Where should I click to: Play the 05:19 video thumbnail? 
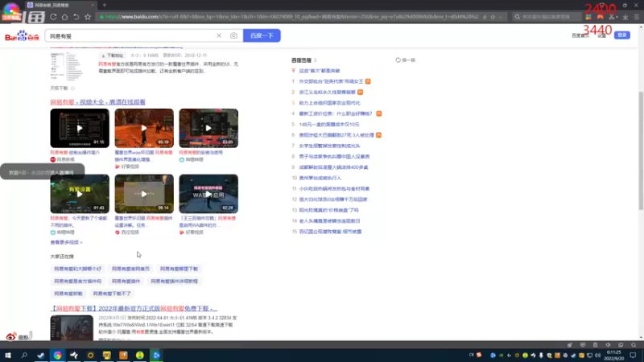pos(144,128)
